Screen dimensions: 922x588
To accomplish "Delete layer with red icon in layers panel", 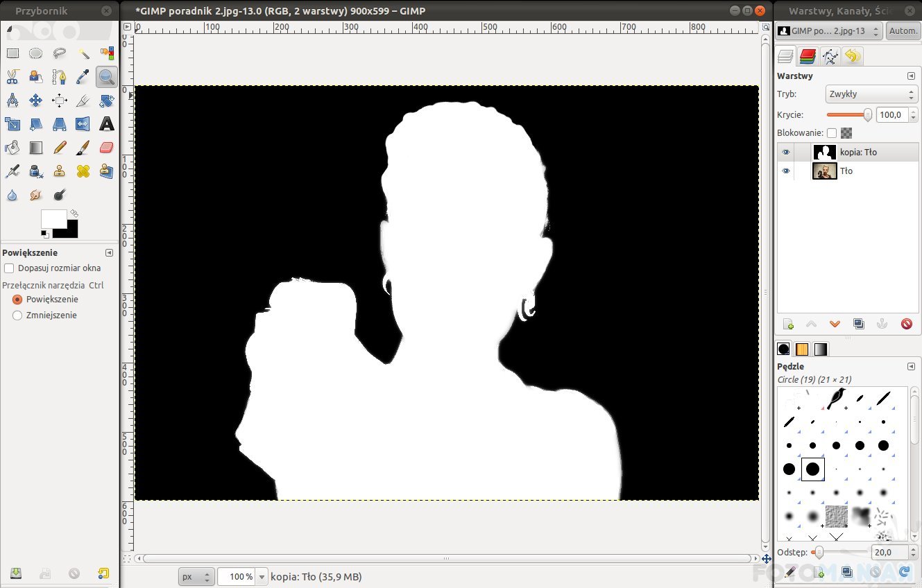I will click(x=906, y=324).
